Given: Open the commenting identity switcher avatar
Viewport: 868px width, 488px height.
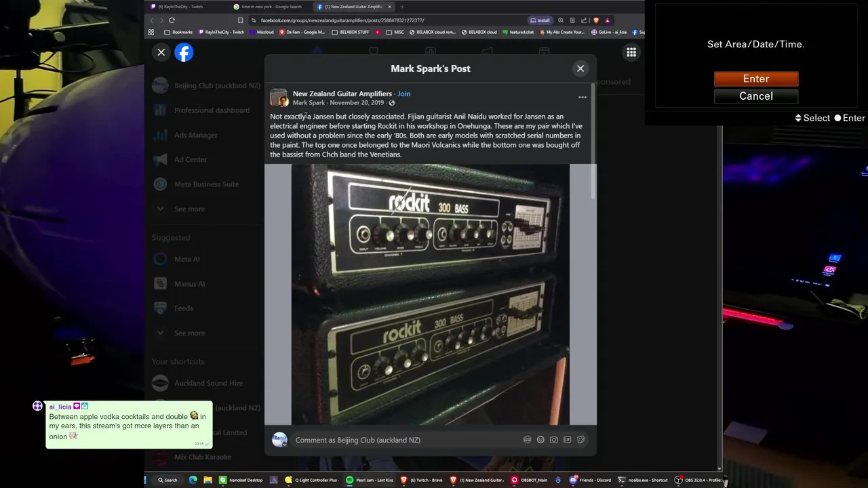Looking at the screenshot, I should tap(279, 440).
